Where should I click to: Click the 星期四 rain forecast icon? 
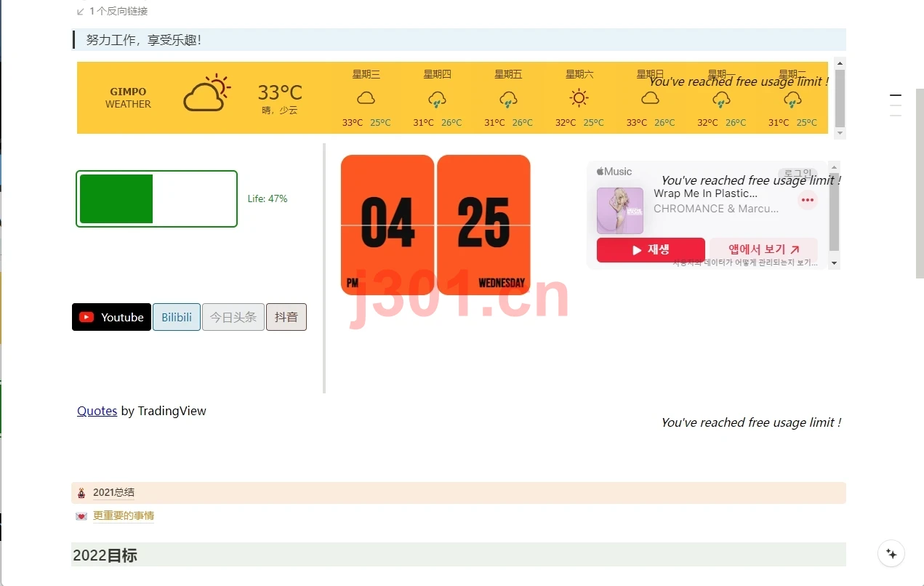click(x=437, y=99)
